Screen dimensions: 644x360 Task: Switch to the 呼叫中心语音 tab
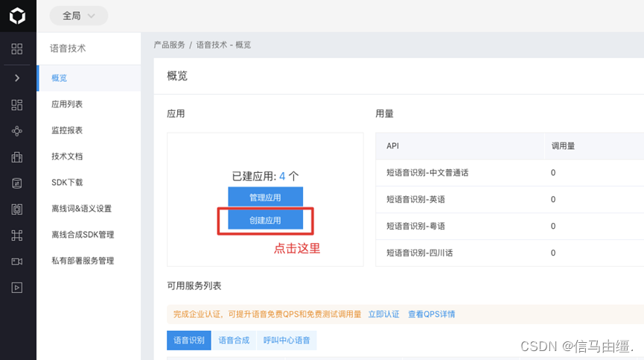(x=287, y=341)
